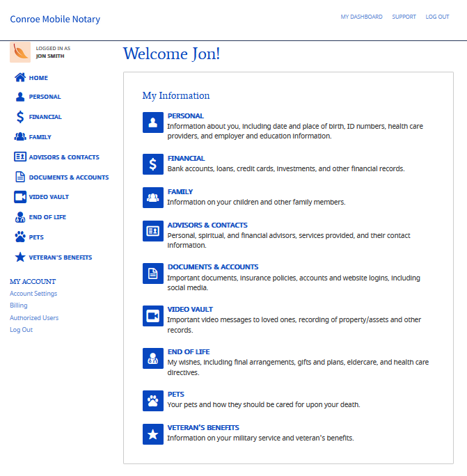Select PETS label in sidebar
This screenshot has height=476, width=467.
36,237
